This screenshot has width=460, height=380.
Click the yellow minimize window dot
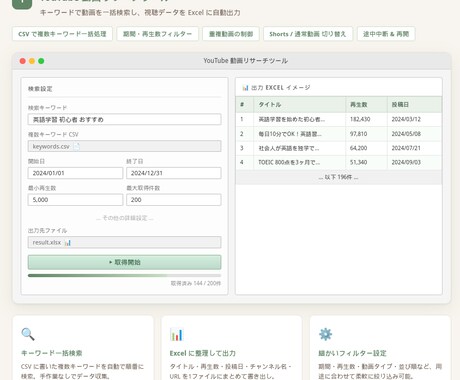pos(32,61)
